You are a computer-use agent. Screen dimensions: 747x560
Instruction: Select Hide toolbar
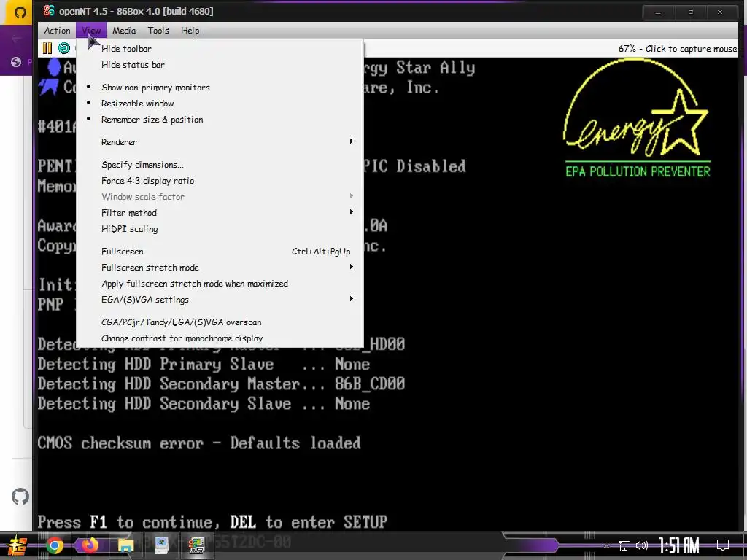click(220, 49)
